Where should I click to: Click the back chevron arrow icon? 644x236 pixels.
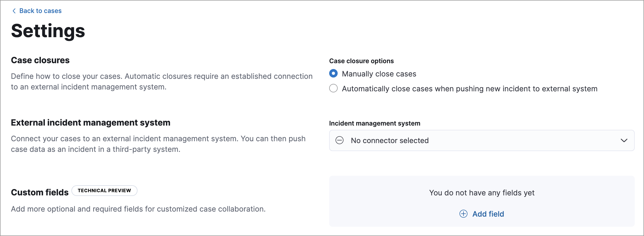click(14, 11)
